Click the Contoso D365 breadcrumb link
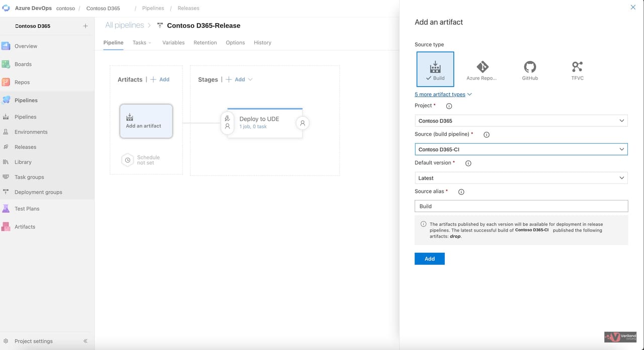Viewport: 644px width, 350px height. coord(103,8)
